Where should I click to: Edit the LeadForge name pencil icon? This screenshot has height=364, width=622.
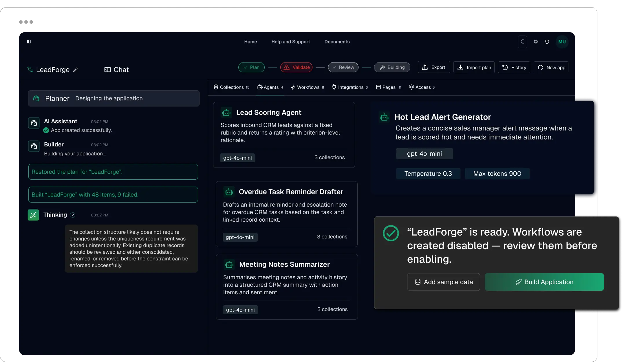point(75,70)
